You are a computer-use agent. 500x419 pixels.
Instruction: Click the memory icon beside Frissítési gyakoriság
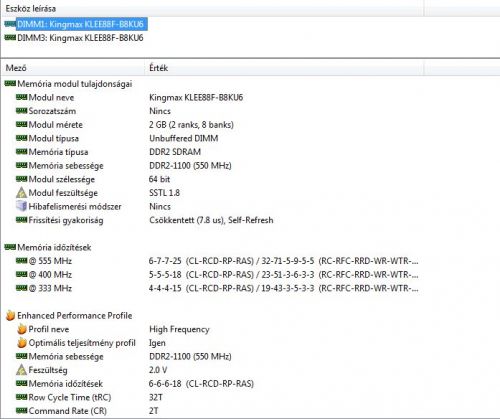21,220
